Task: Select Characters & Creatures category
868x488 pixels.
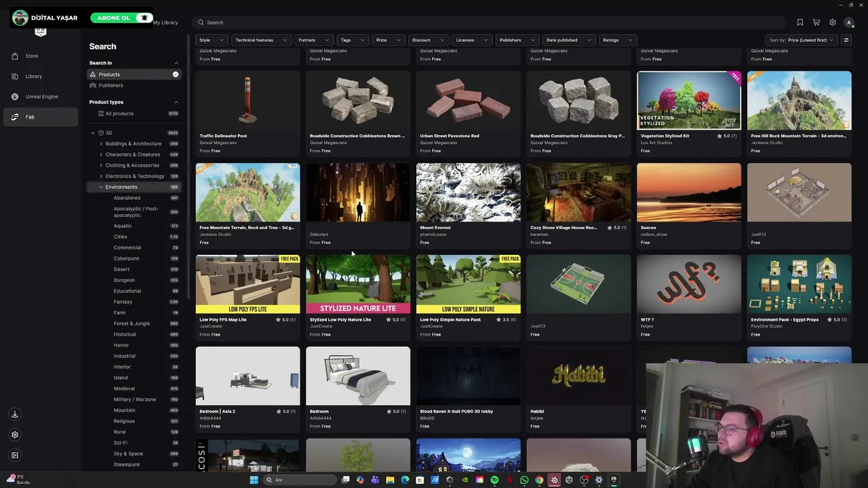Action: point(133,155)
